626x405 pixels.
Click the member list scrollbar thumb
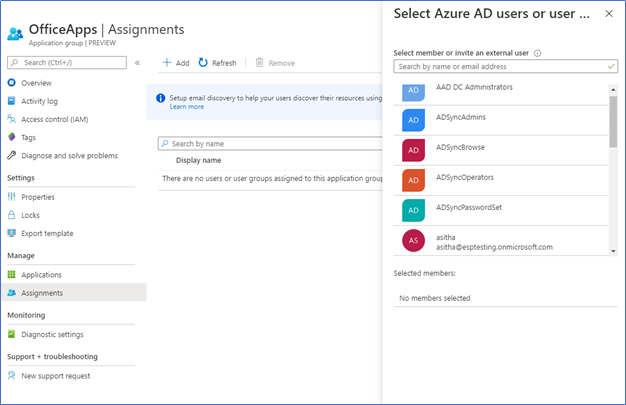[613, 121]
